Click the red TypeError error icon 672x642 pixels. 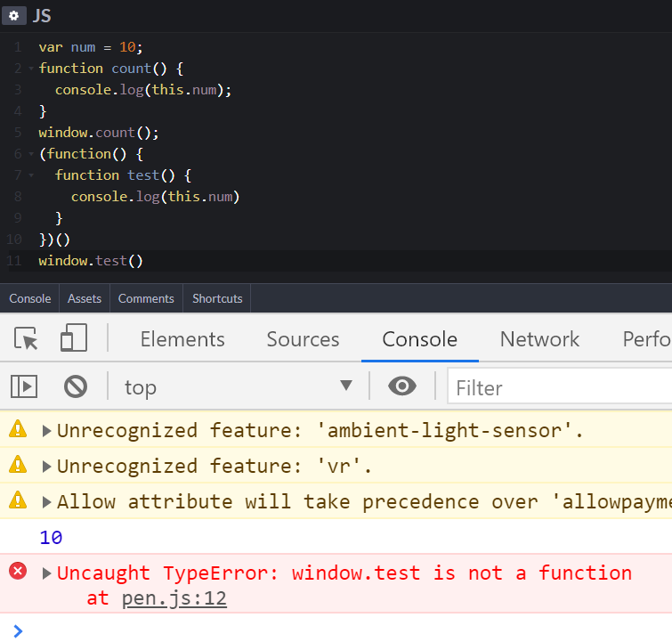(x=18, y=571)
